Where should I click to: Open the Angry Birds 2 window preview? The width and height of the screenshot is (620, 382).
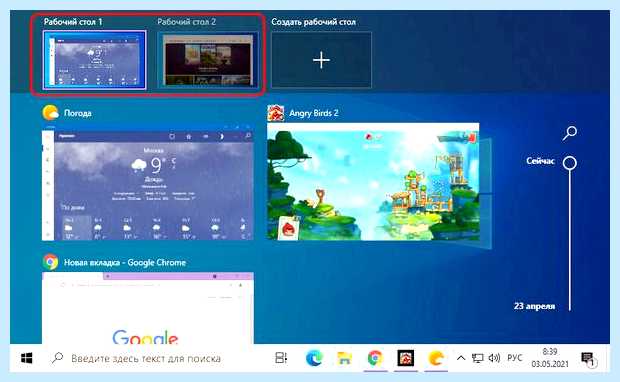(373, 182)
